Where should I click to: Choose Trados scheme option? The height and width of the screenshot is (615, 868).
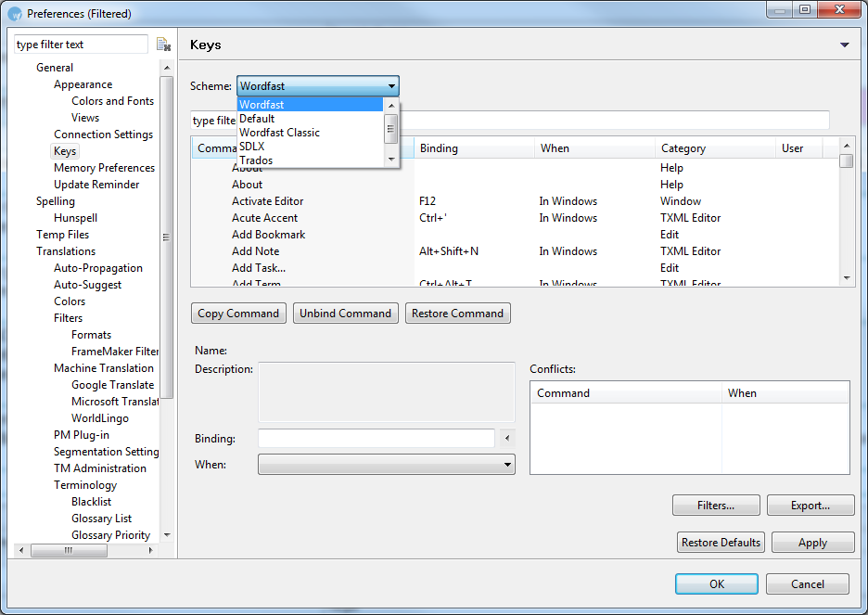coord(310,160)
